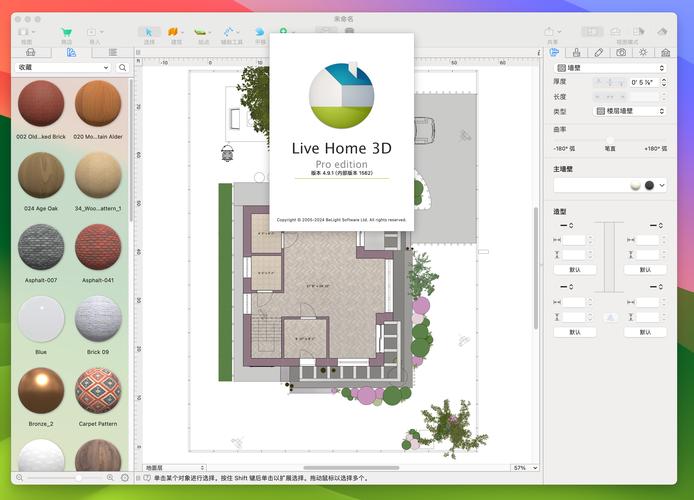Click the zoom-in magnifier in library footer
The width and height of the screenshot is (694, 500).
point(110,478)
